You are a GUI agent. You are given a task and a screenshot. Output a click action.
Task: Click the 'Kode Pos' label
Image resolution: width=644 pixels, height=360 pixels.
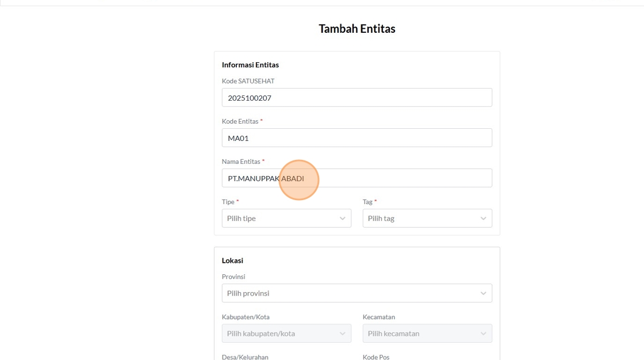(376, 357)
